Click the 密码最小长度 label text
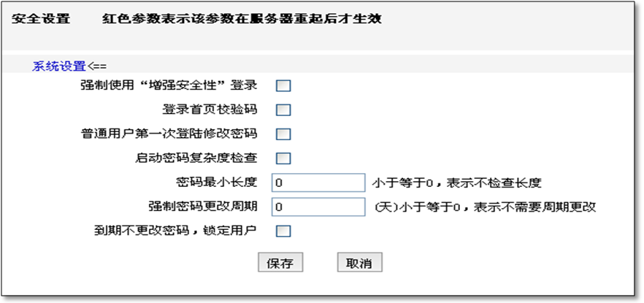 217,183
